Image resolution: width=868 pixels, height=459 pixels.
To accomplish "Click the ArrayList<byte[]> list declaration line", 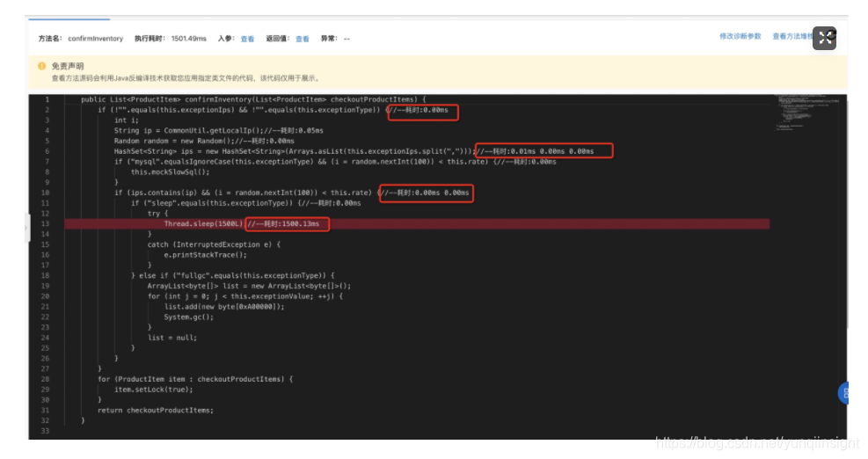I will coord(249,287).
